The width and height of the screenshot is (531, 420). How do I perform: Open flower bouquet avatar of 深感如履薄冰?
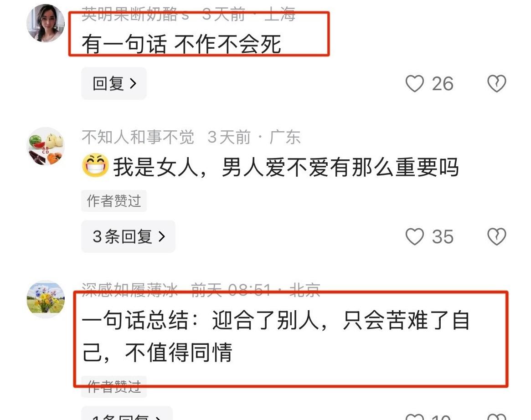click(x=46, y=299)
